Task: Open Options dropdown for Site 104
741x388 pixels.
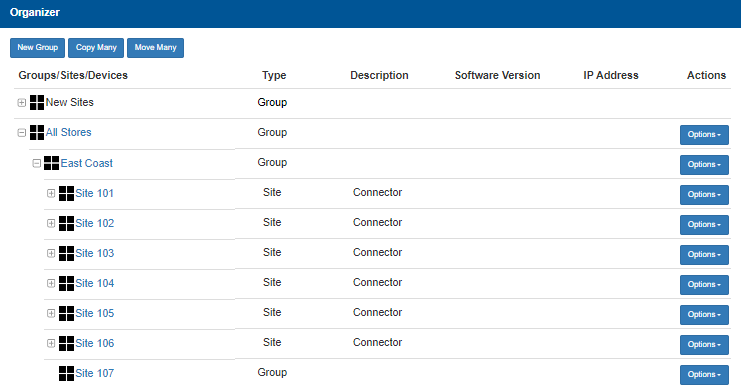Action: (x=704, y=285)
